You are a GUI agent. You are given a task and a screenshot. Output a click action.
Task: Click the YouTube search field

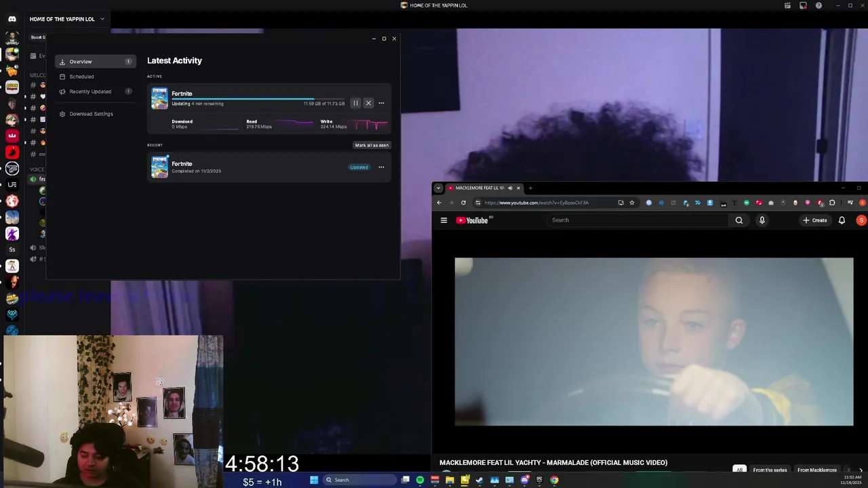pyautogui.click(x=637, y=220)
